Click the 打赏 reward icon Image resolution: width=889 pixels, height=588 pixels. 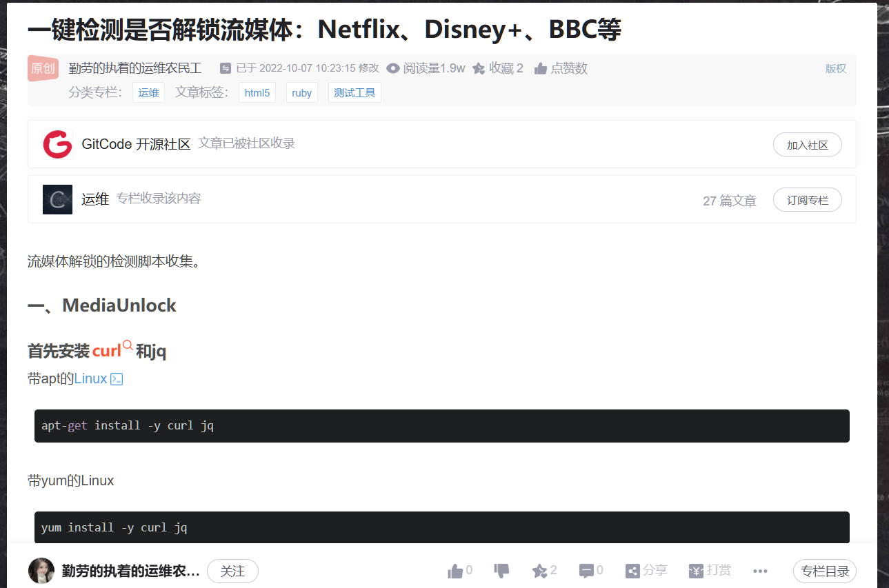[696, 571]
